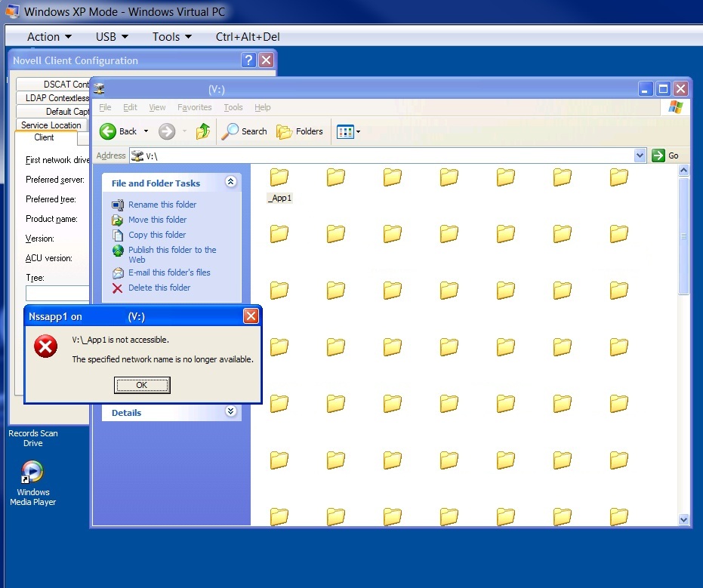Click Delete this folder link

click(159, 288)
